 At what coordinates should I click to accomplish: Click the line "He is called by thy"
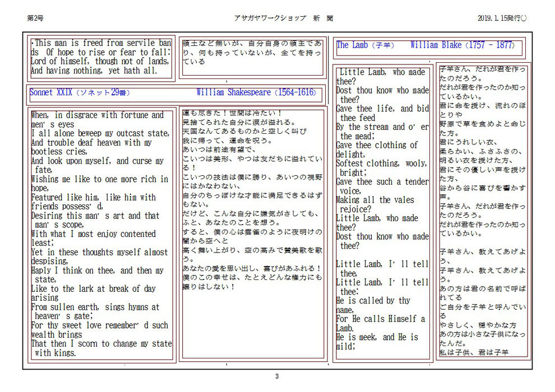coord(373,301)
